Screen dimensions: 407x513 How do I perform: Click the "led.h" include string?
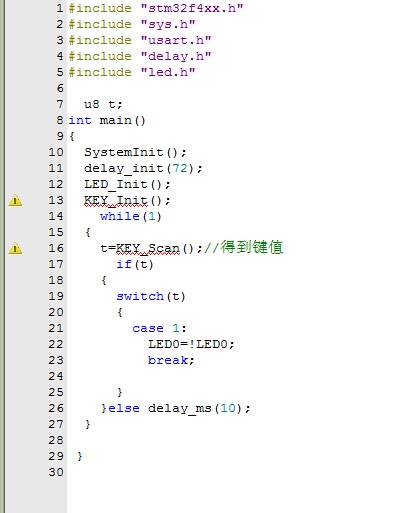[x=168, y=72]
